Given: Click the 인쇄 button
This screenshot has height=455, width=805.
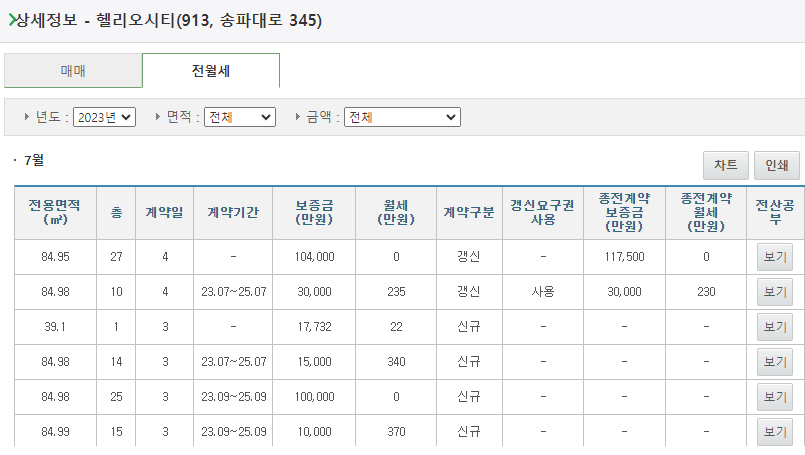Looking at the screenshot, I should coord(776,165).
